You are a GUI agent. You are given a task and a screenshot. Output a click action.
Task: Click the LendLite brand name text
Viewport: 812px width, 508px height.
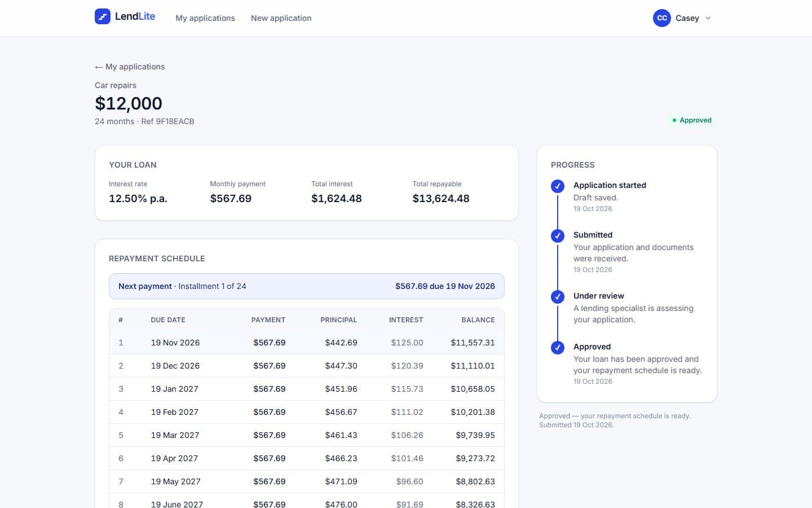[x=135, y=16]
